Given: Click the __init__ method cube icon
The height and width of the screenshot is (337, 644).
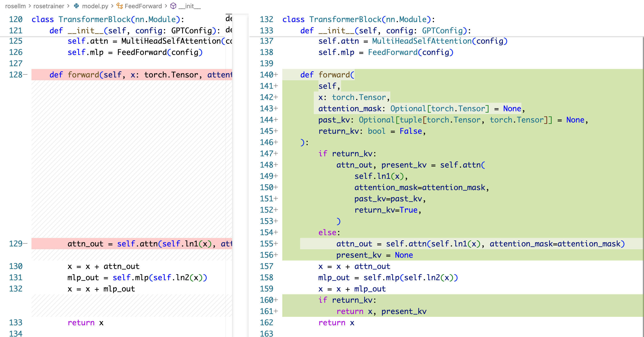Looking at the screenshot, I should point(173,6).
